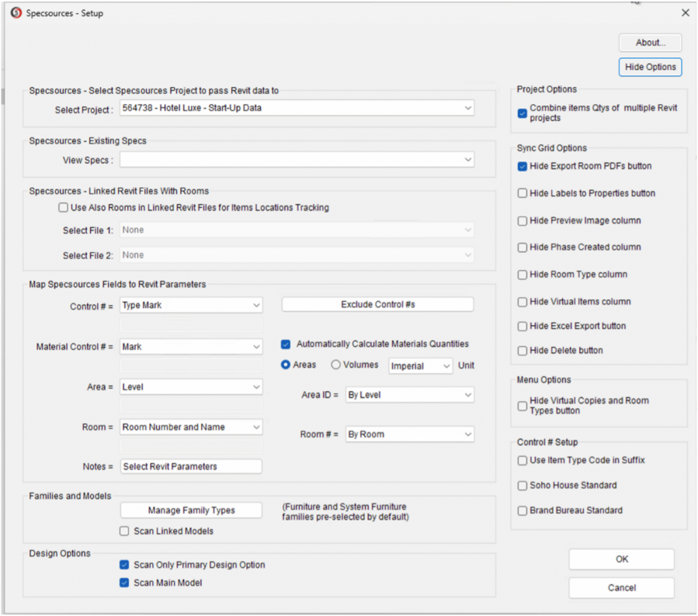Screen dimensions: 698x616
Task: Check Hide Preview Image column option
Action: [523, 221]
